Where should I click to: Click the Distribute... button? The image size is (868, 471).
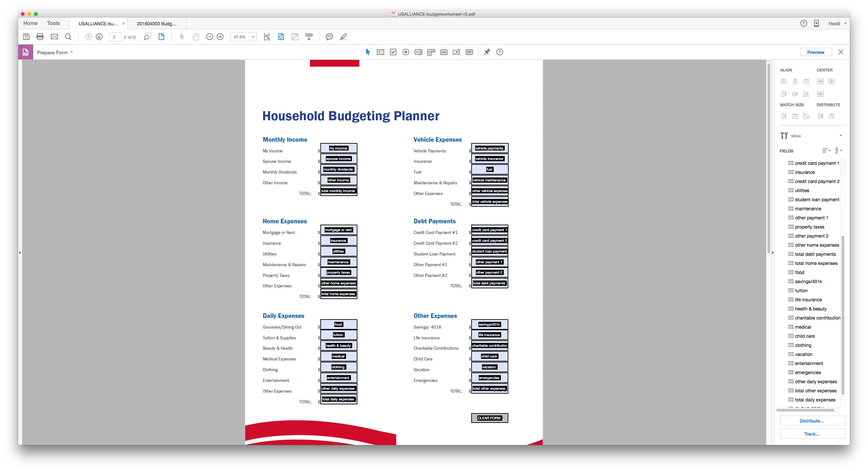pyautogui.click(x=812, y=421)
